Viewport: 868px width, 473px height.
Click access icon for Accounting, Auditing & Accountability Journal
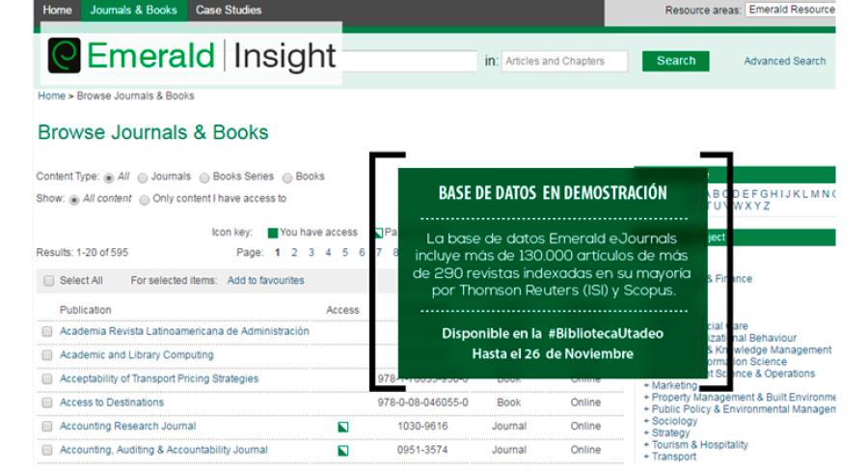342,450
